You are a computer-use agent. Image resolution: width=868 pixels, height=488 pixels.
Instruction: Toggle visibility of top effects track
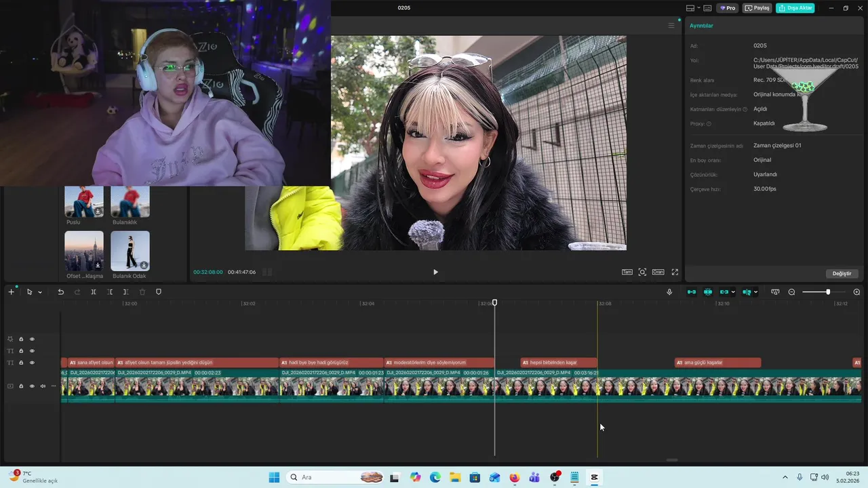[x=32, y=339]
